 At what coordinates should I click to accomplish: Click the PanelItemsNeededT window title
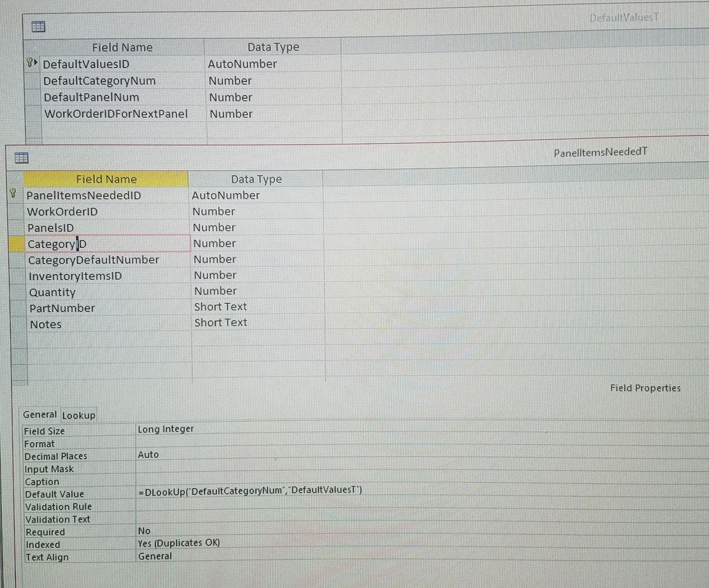(601, 152)
